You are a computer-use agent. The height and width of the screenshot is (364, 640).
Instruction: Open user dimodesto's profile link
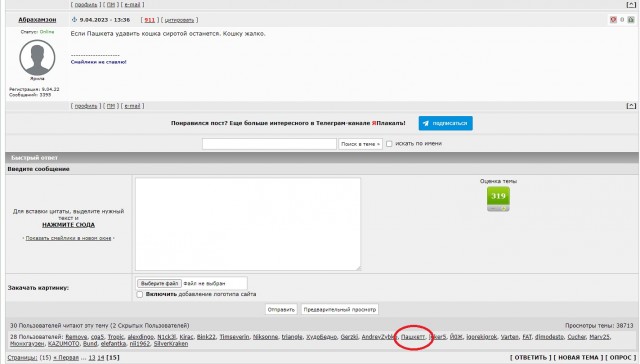click(x=549, y=337)
